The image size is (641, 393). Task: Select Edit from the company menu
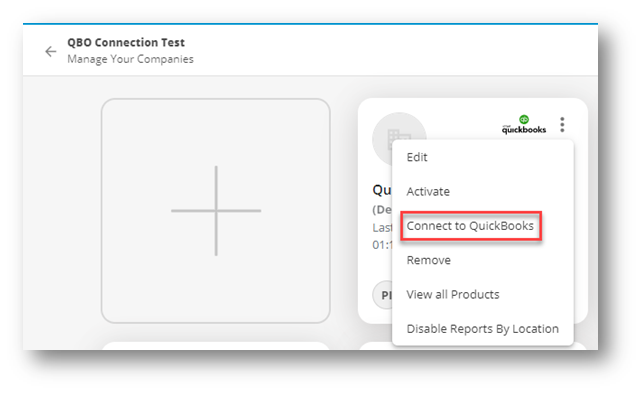tap(417, 157)
